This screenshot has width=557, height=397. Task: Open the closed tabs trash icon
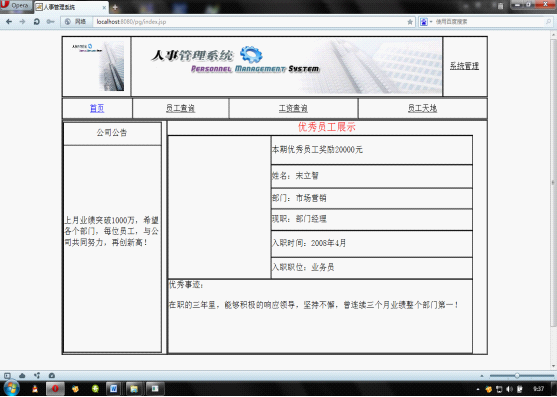[x=500, y=6]
